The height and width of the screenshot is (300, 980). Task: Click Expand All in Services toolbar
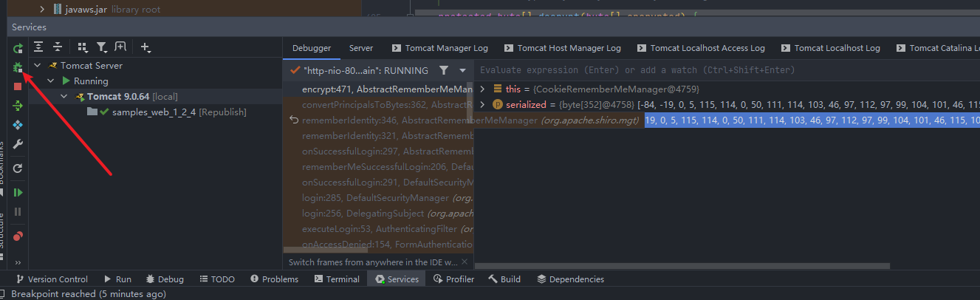[x=38, y=47]
